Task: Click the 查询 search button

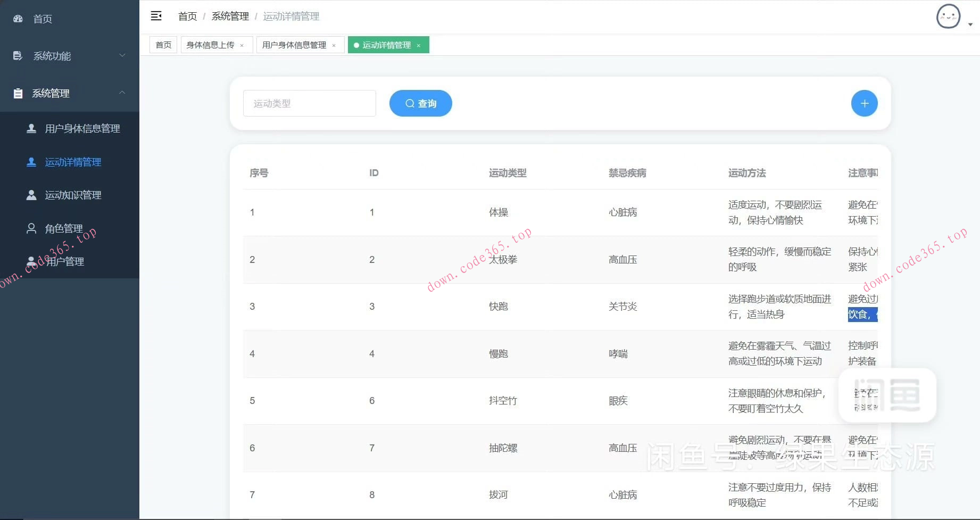Action: 420,103
